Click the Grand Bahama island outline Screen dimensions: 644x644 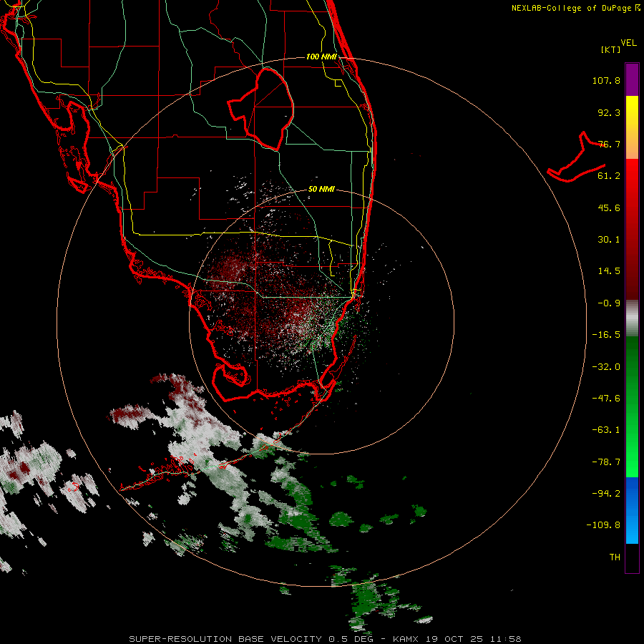click(x=576, y=157)
